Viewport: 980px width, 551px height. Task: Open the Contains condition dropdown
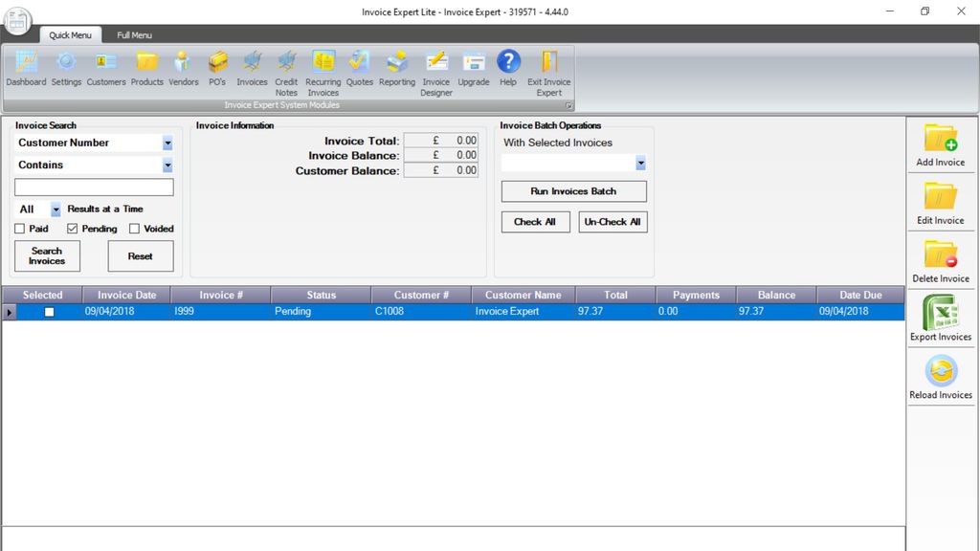click(166, 165)
